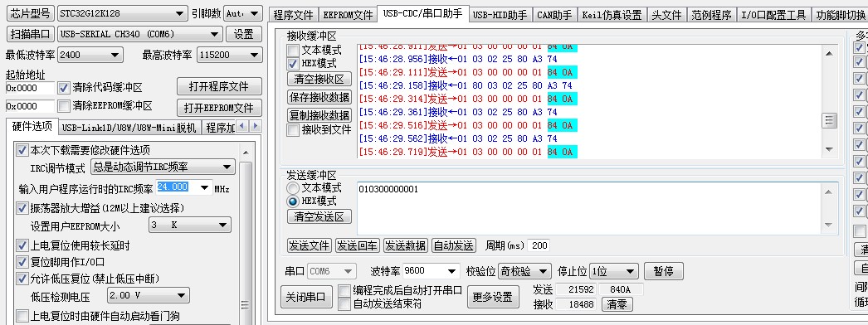Open the USB-SERIAL CH340 (COM6) port dropdown

tap(140, 34)
